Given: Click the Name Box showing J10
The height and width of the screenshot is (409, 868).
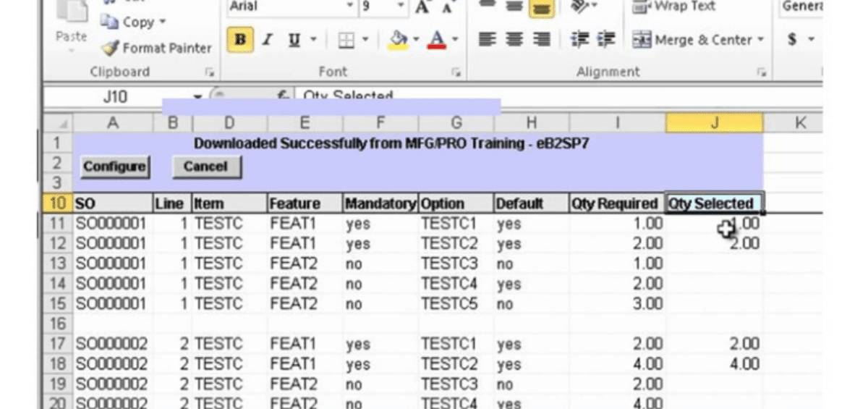Looking at the screenshot, I should [x=116, y=96].
